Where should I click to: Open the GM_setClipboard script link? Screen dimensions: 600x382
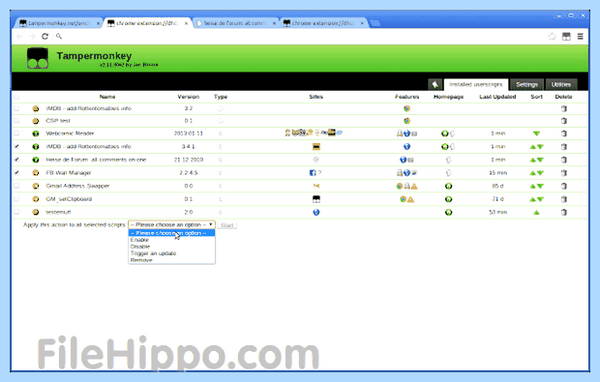69,199
